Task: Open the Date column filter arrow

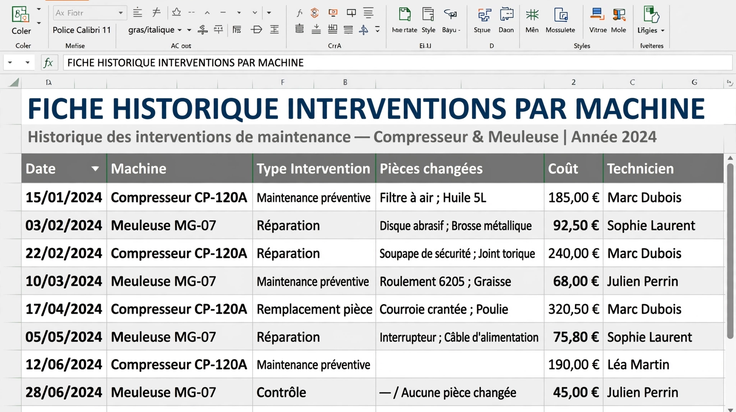Action: click(95, 168)
